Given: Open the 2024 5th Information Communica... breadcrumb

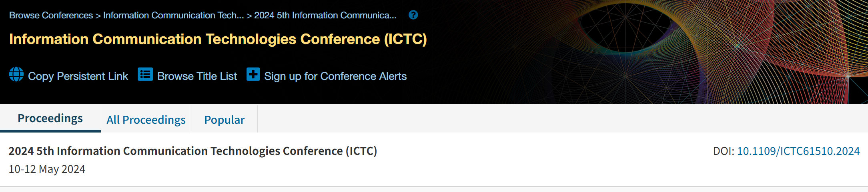Looking at the screenshot, I should (325, 15).
